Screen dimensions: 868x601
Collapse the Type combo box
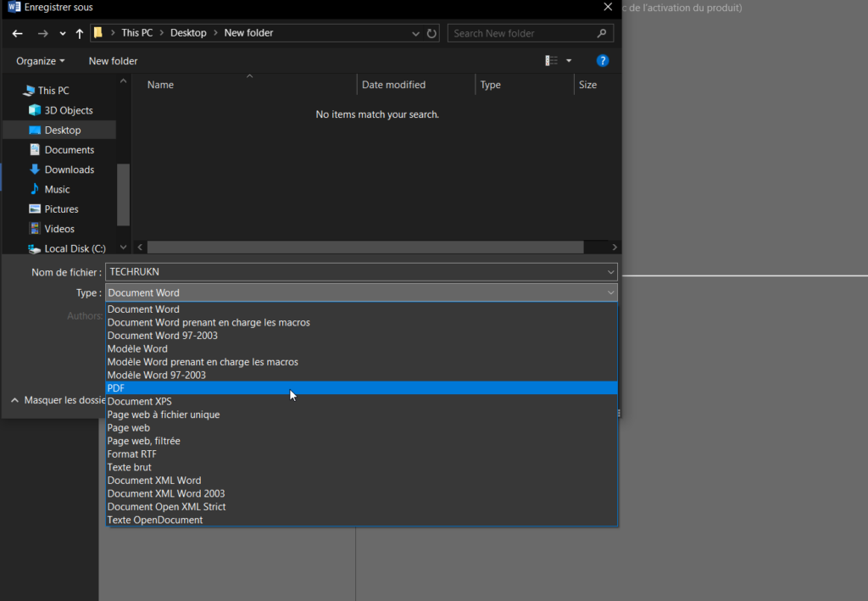610,292
